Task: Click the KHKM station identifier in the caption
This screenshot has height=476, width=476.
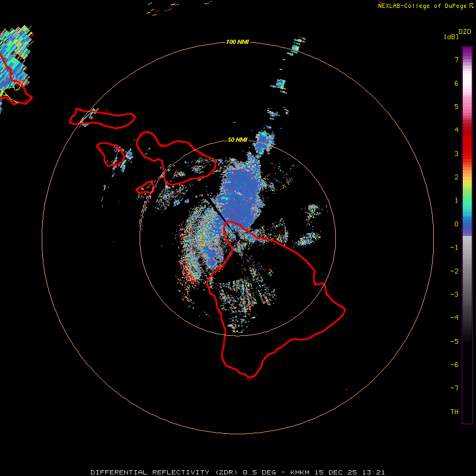Action: 300,472
